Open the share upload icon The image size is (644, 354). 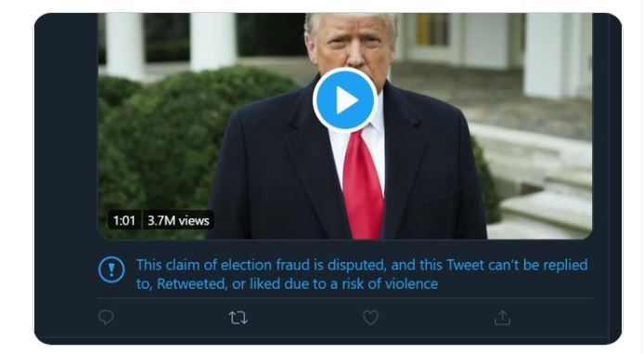(x=502, y=318)
